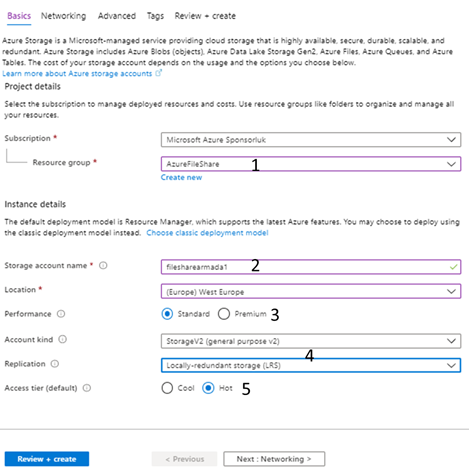Select Premium performance option
The width and height of the screenshot is (469, 471).
[224, 314]
